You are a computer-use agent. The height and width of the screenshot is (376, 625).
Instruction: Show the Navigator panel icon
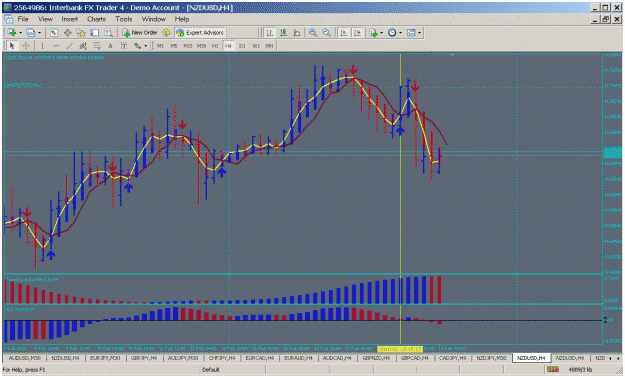point(81,33)
